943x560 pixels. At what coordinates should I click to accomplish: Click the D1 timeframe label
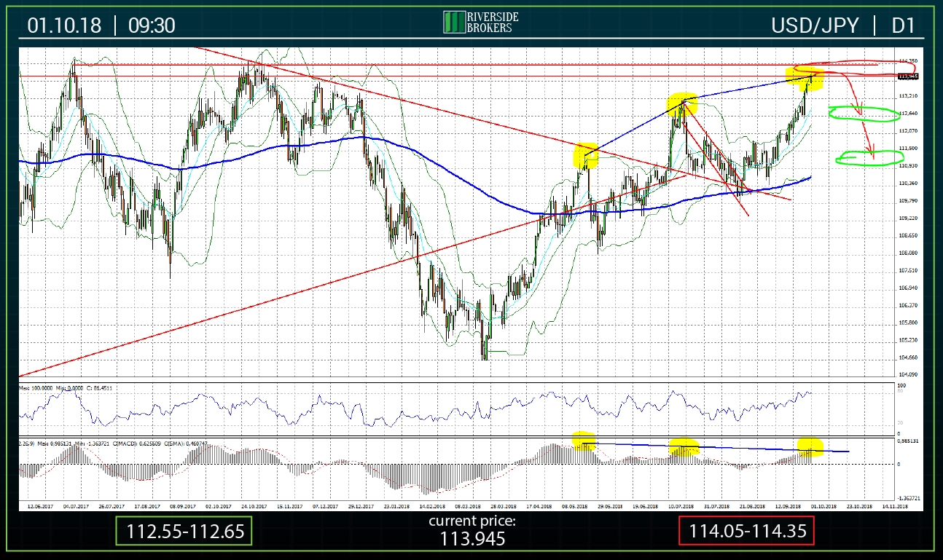point(903,25)
